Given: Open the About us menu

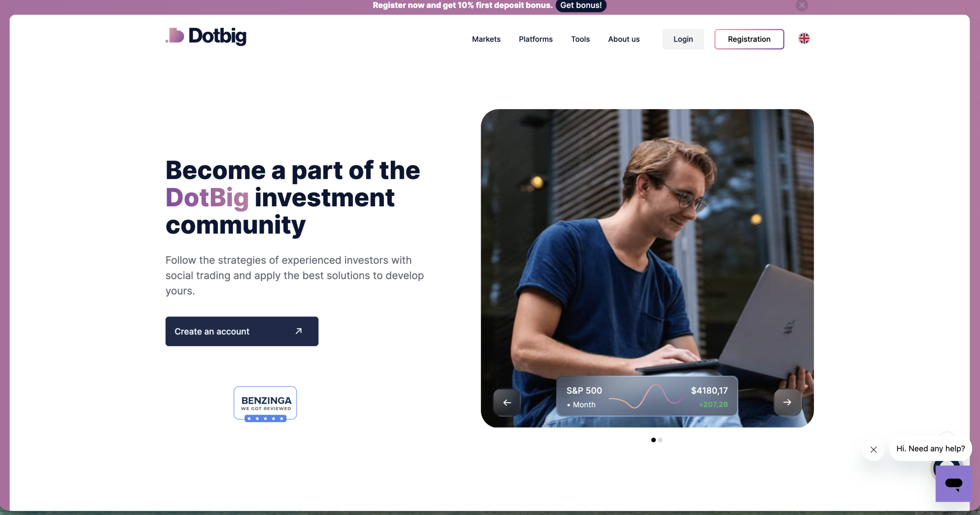Looking at the screenshot, I should 624,39.
